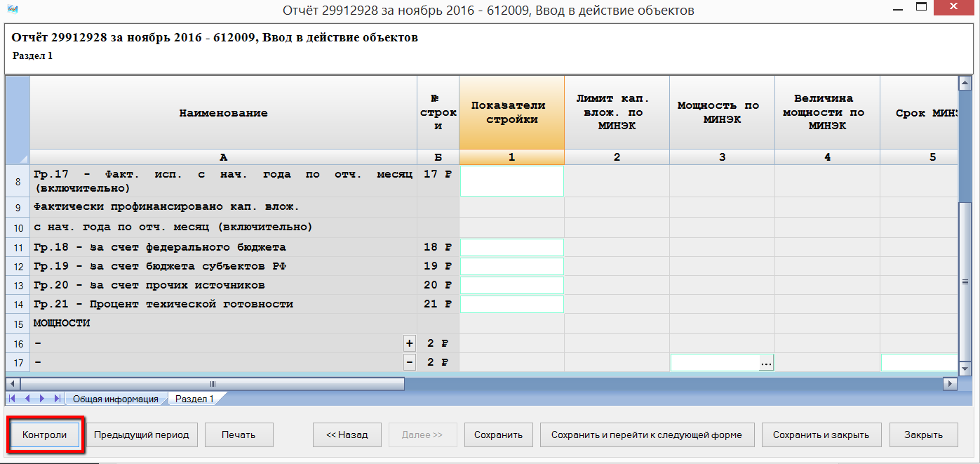Select row header number 15
Screen dimensions: 980x464
tap(18, 324)
